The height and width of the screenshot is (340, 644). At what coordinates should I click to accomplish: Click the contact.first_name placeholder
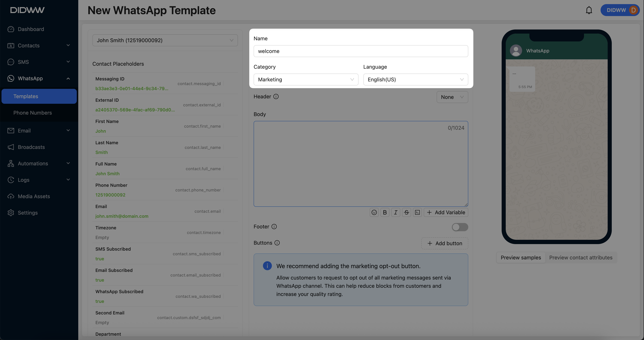click(x=202, y=126)
